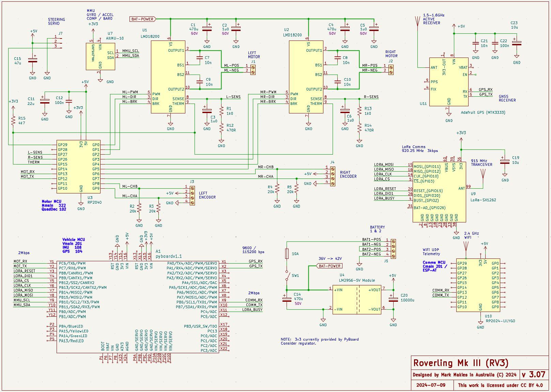Viewport: 551px width, 392px height.
Task: Select the 10A fuse symbol
Action: click(287, 254)
